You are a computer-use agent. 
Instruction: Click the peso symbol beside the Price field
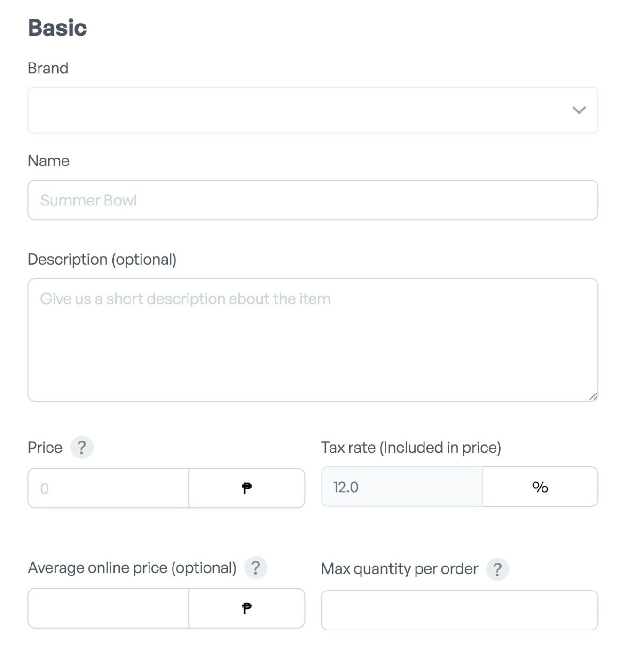pos(247,488)
